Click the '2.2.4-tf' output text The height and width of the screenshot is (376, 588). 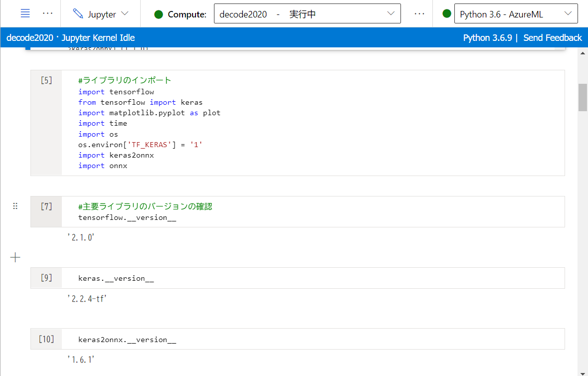tap(87, 299)
